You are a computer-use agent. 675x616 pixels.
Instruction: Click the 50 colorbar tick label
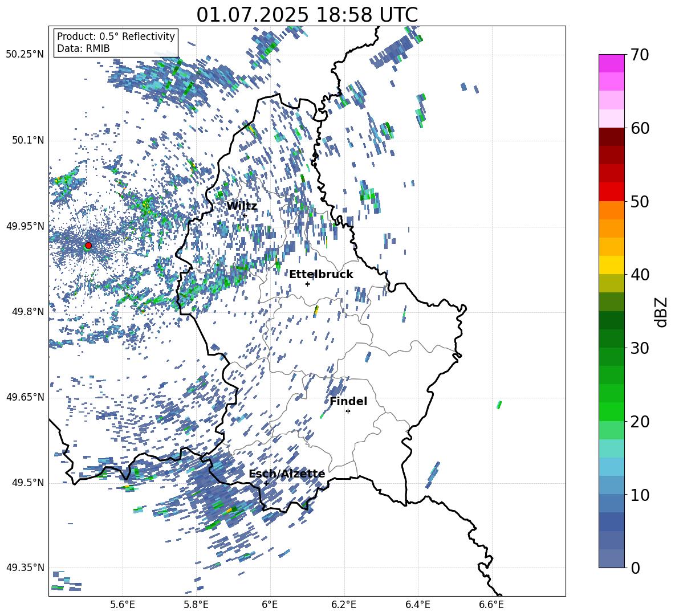pyautogui.click(x=640, y=201)
